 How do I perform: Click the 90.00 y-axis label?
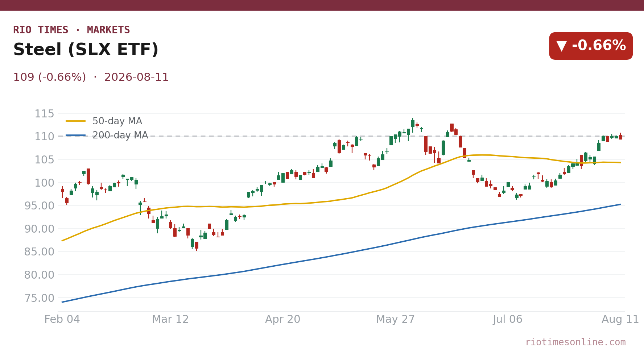pos(39,229)
